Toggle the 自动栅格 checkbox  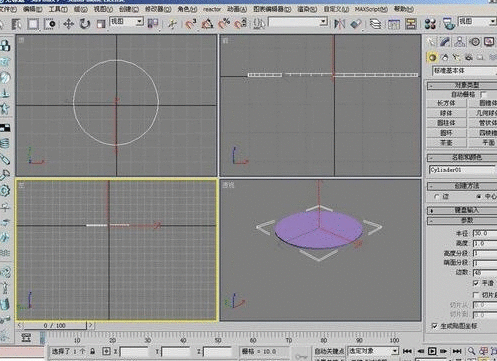[483, 95]
